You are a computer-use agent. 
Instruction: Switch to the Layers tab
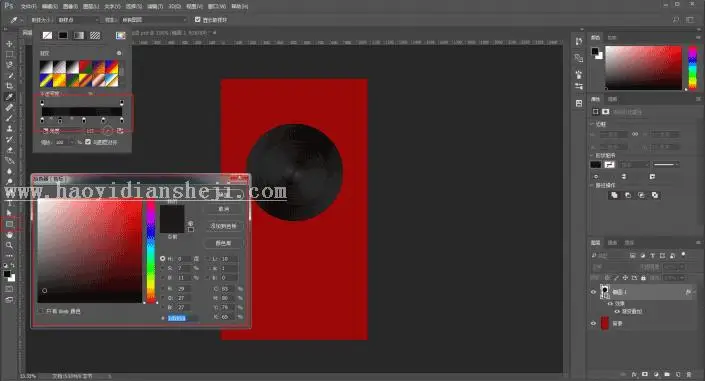point(596,242)
